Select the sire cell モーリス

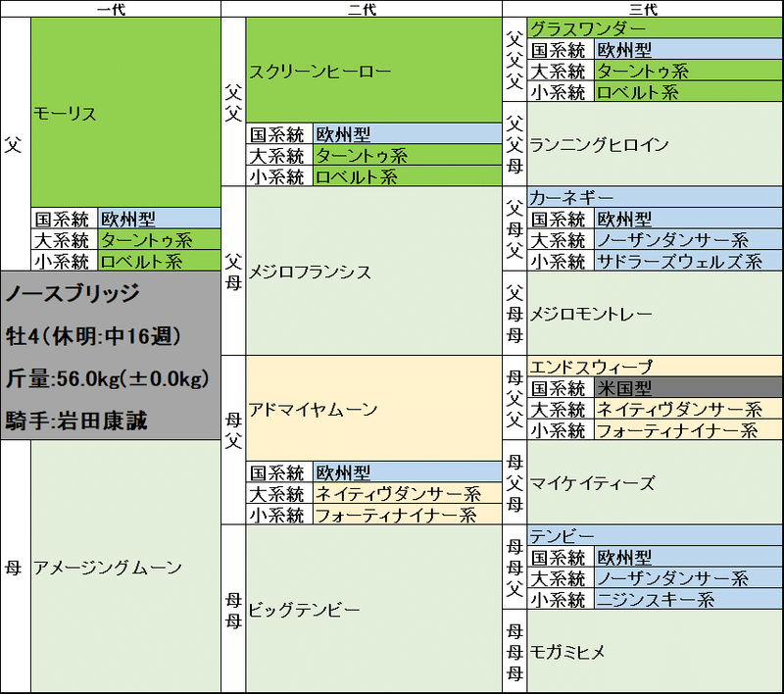coord(126,113)
